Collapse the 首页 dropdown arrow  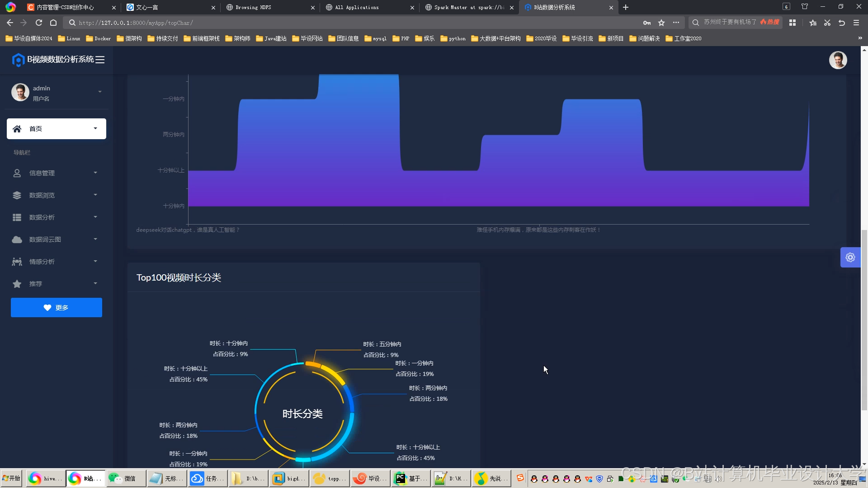tap(95, 129)
